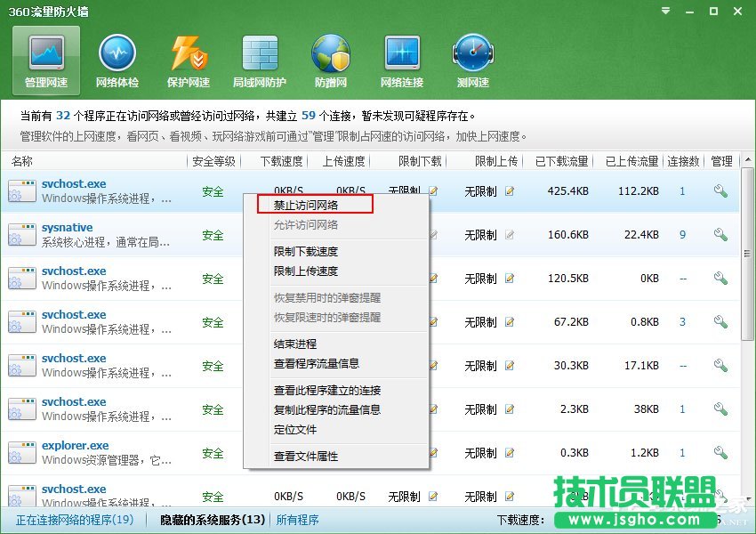
Task: Click the explorer.exe process name
Action: click(x=76, y=445)
